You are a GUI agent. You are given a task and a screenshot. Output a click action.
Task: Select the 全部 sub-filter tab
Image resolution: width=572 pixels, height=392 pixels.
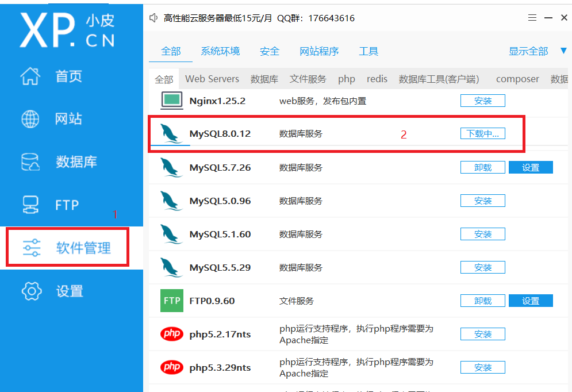[x=164, y=79]
